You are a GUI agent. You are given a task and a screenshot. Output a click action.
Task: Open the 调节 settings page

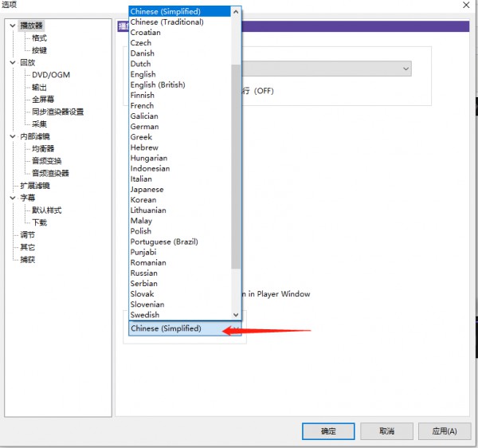pyautogui.click(x=28, y=235)
